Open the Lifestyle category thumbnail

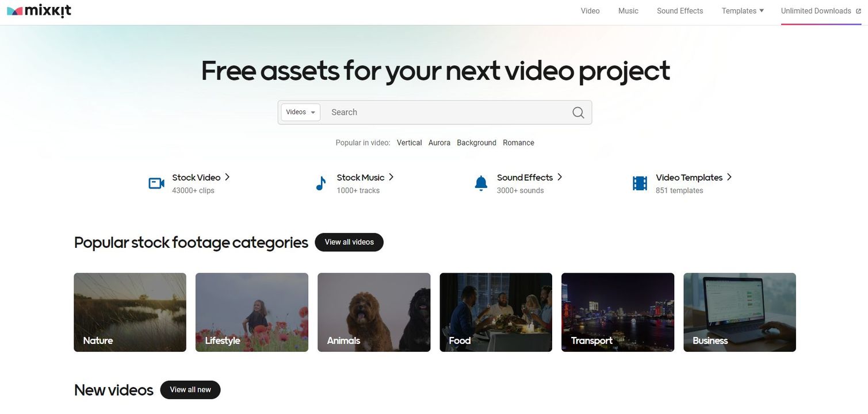[x=252, y=312]
